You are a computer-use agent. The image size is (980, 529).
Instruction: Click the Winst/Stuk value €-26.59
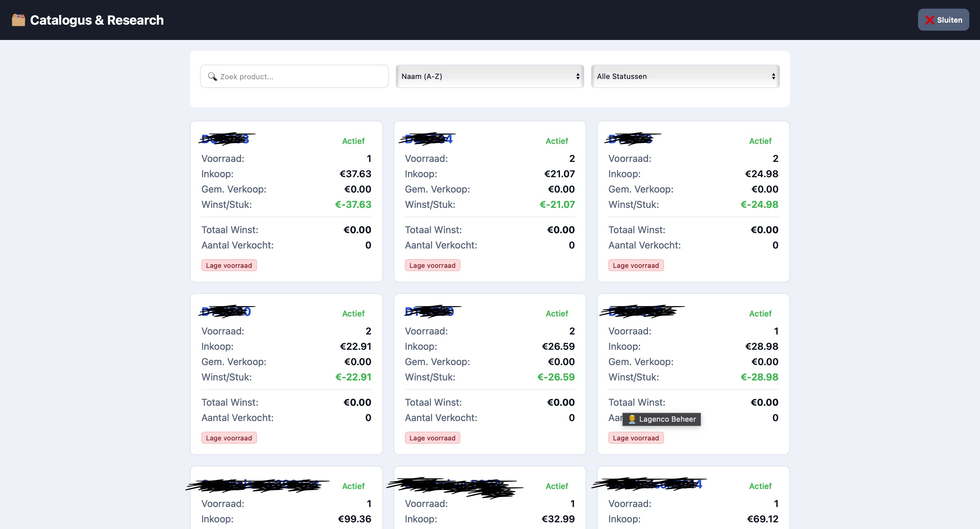pos(556,377)
